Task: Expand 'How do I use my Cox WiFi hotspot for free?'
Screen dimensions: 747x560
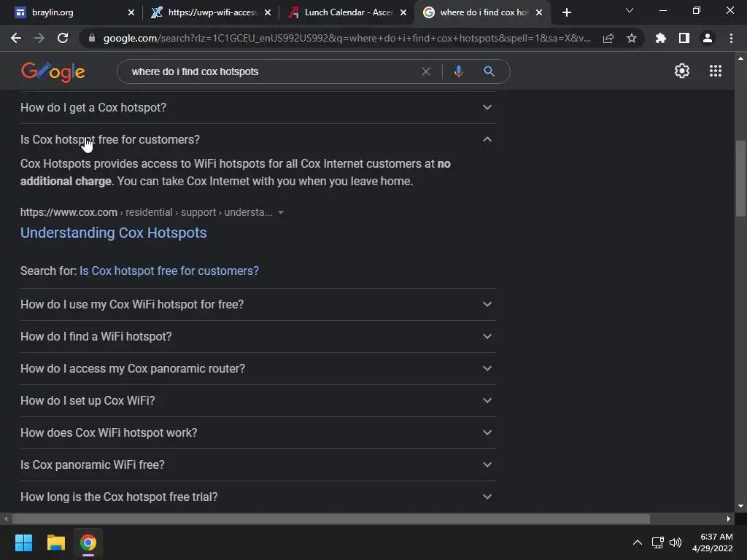Action: pyautogui.click(x=258, y=304)
